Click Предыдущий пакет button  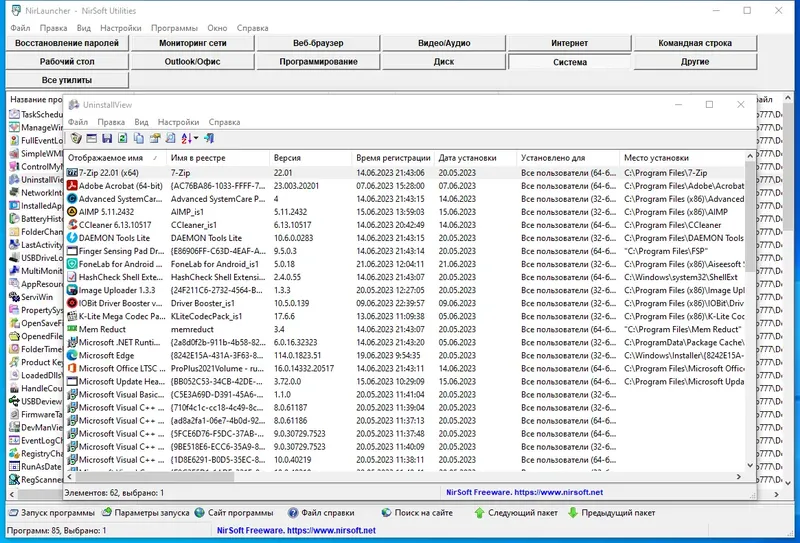pos(611,513)
